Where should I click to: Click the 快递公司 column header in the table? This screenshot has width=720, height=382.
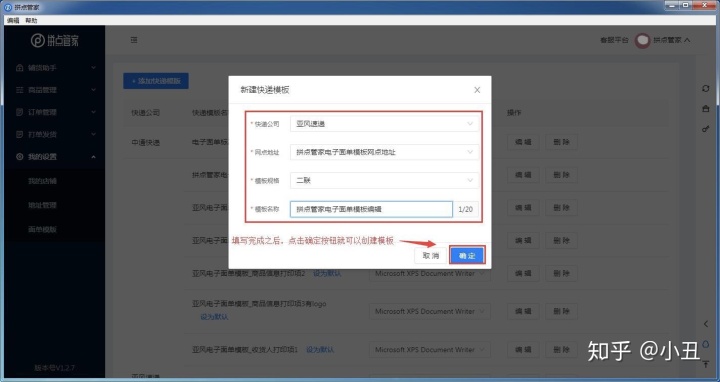pos(146,112)
